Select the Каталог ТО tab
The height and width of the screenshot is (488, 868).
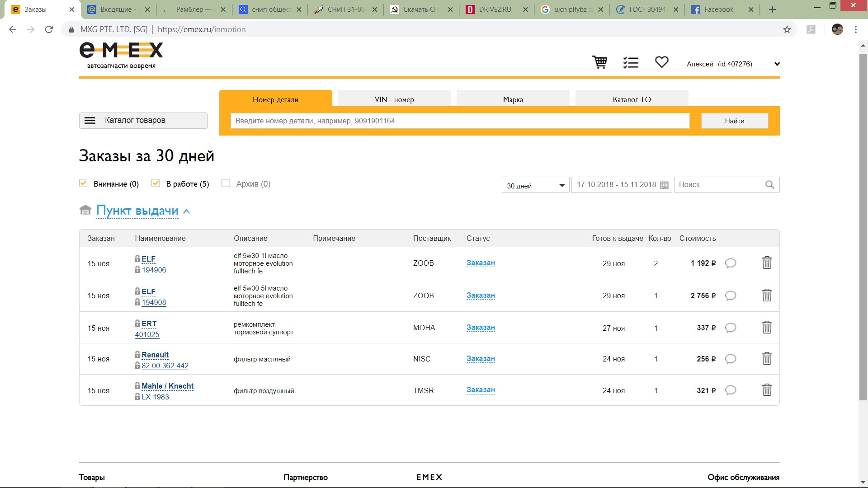coord(632,99)
